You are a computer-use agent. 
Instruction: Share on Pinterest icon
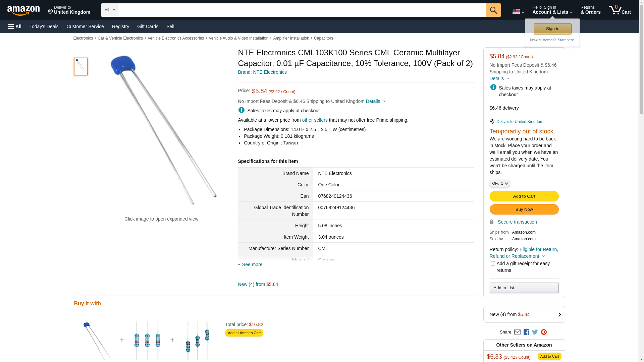coord(544,332)
